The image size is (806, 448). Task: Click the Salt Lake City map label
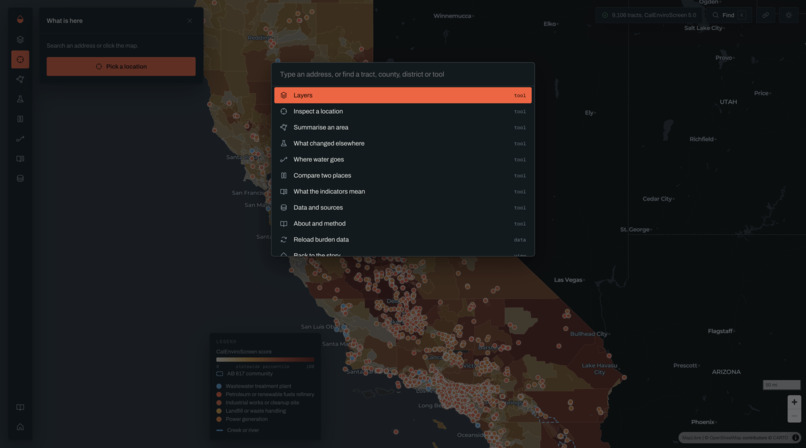click(703, 28)
